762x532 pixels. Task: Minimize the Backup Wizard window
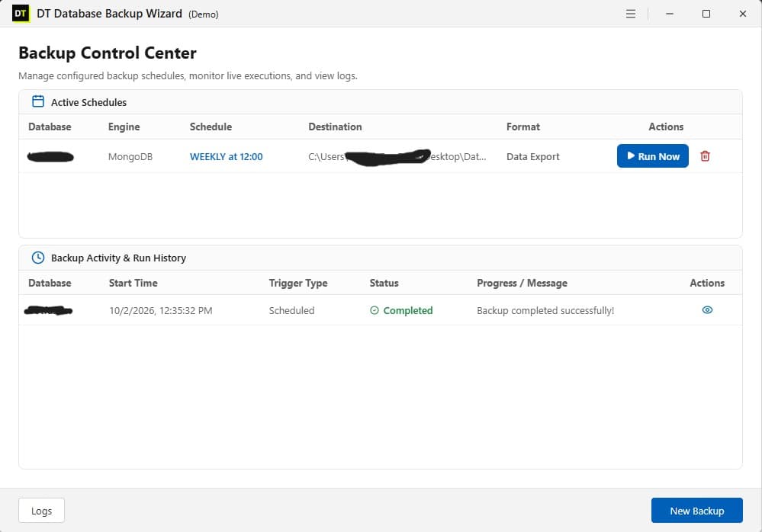click(669, 14)
